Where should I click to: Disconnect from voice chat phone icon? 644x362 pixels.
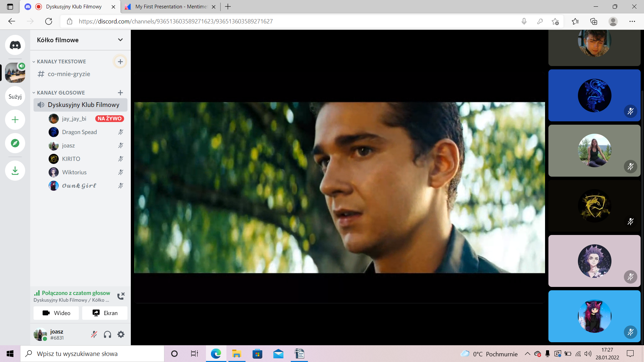tap(121, 296)
